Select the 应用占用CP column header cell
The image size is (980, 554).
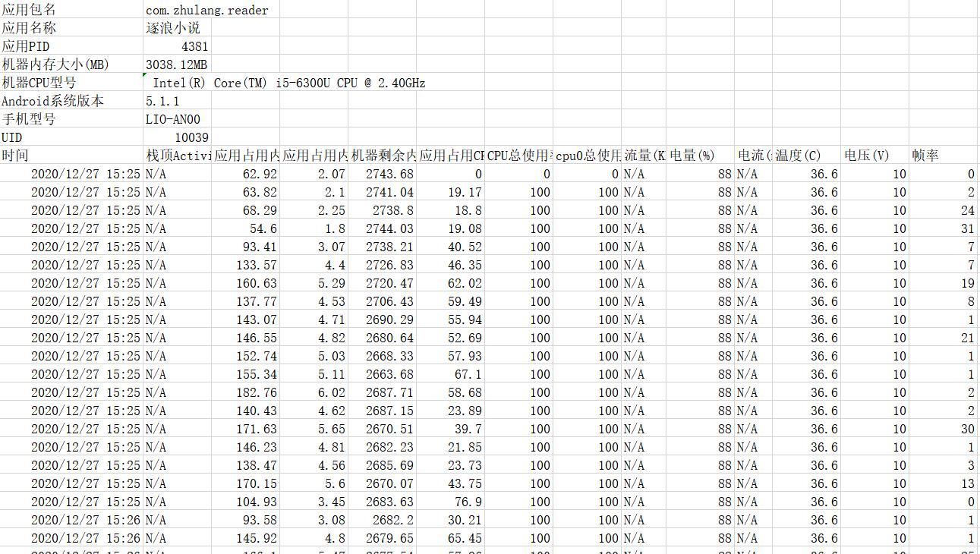(x=451, y=156)
